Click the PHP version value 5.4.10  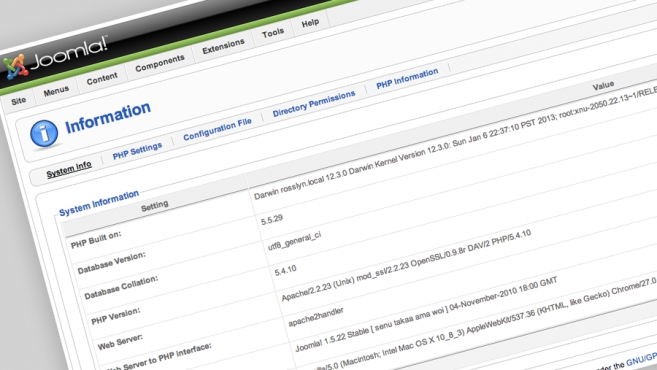(x=285, y=271)
